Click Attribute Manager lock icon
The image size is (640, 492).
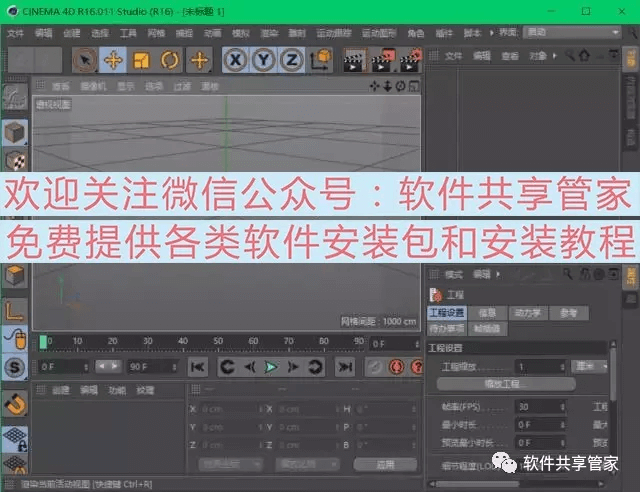tap(585, 274)
